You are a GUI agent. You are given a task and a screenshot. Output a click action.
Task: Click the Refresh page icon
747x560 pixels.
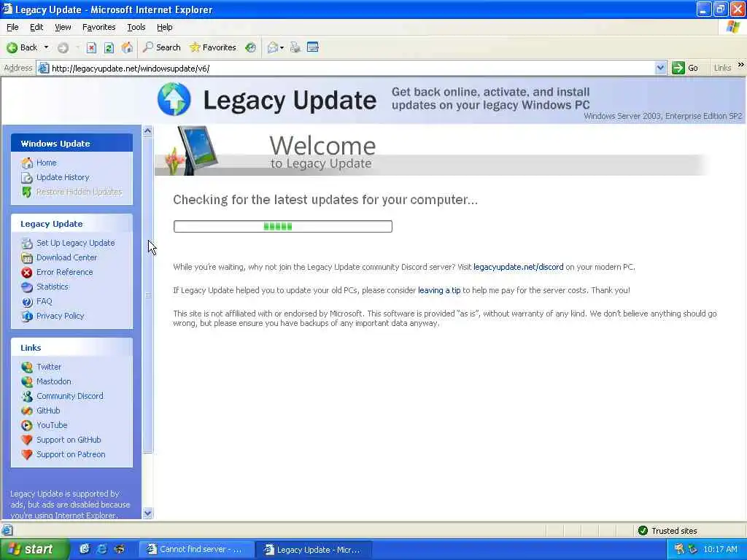[x=109, y=47]
